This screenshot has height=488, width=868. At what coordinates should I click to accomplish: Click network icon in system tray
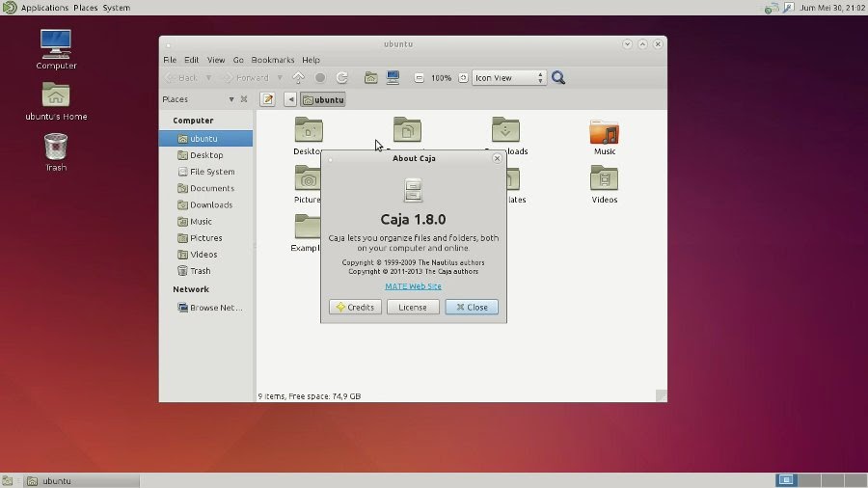772,8
